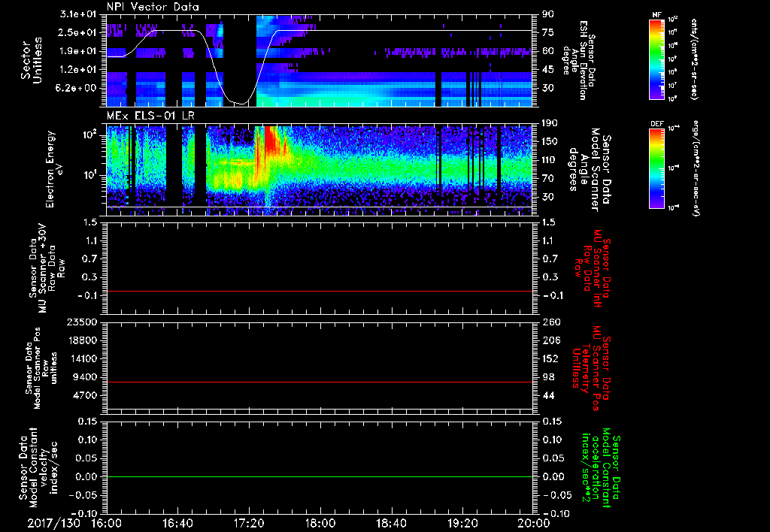This screenshot has width=770, height=532.
Task: Click the "Model Scanner Pos Raw unitless" title
Action: pos(41,368)
